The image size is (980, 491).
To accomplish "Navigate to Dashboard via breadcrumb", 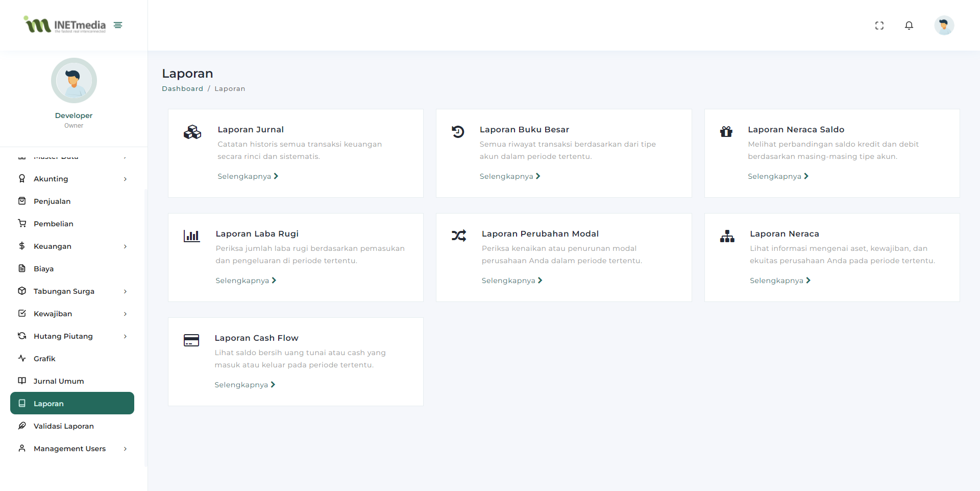I will click(182, 89).
